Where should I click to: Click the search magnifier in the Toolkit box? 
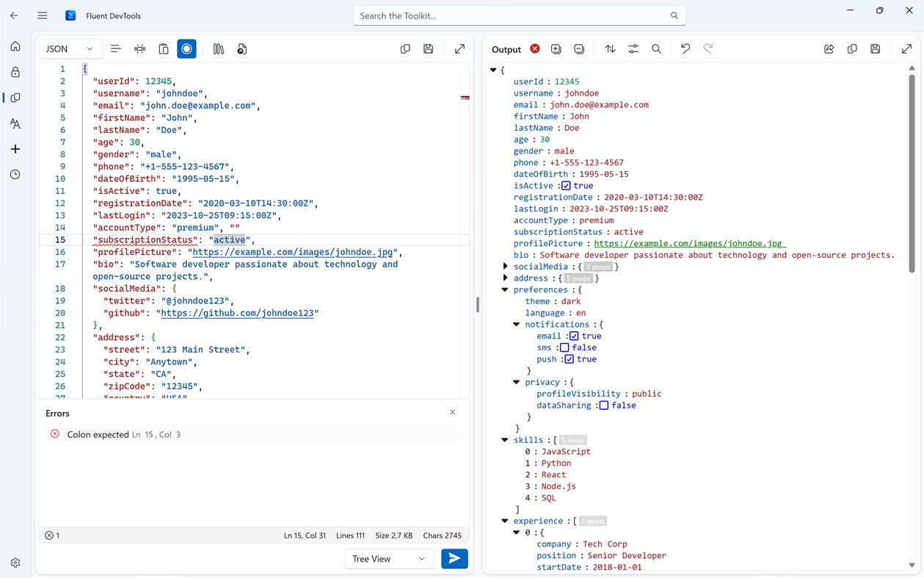click(674, 15)
